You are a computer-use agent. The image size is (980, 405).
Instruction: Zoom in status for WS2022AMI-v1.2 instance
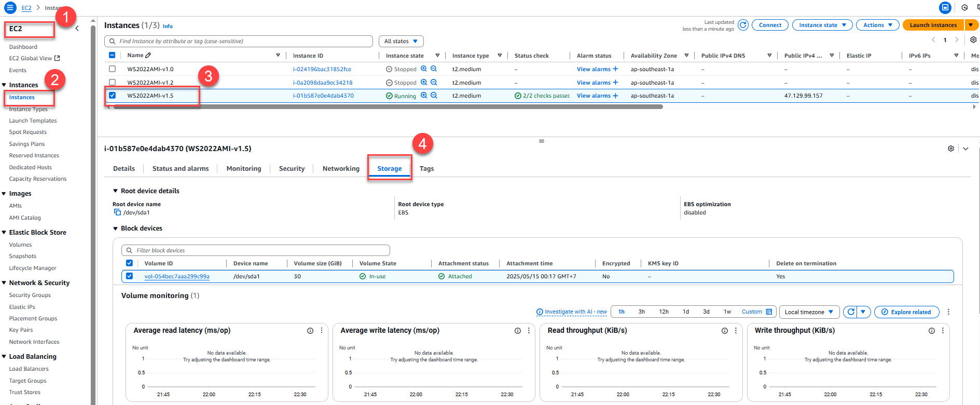click(x=424, y=82)
